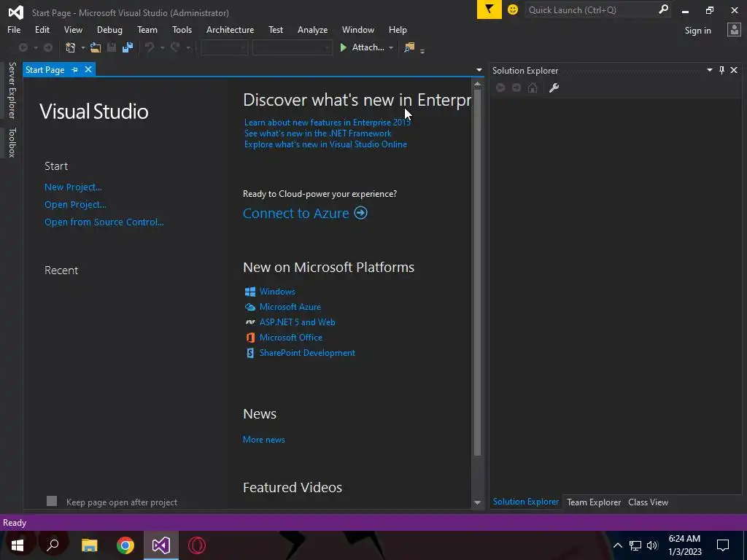Viewport: 747px width, 560px height.
Task: Open the Architecture menu
Action: tap(230, 29)
